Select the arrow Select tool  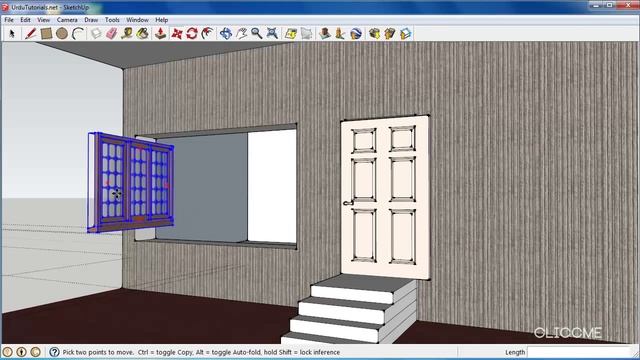pos(12,33)
